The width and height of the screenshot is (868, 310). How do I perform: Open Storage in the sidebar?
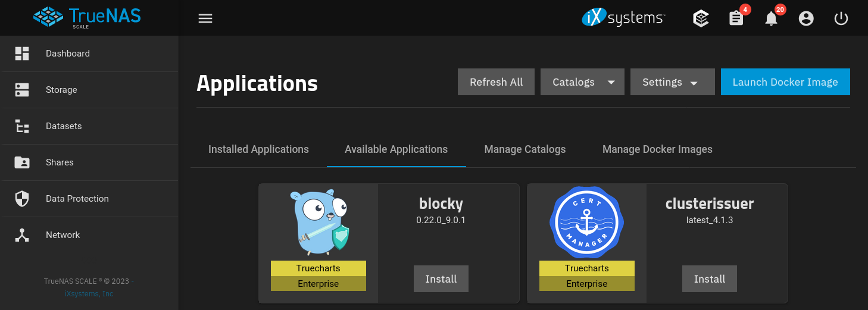tap(89, 90)
